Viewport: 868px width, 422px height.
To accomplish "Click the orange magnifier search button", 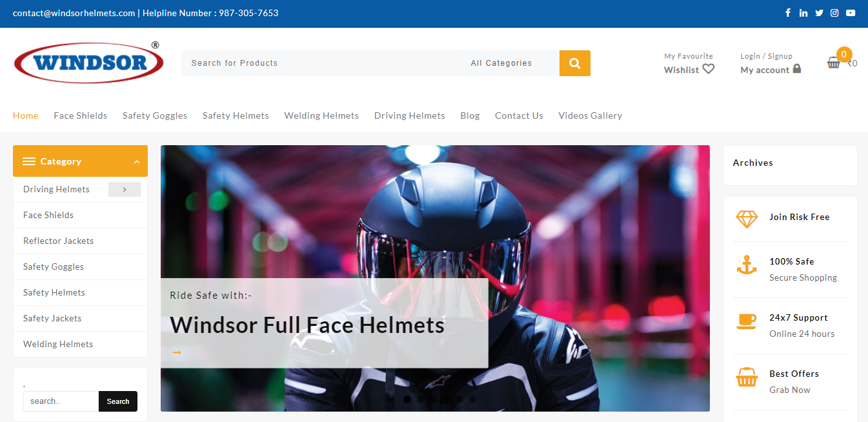I will point(575,63).
